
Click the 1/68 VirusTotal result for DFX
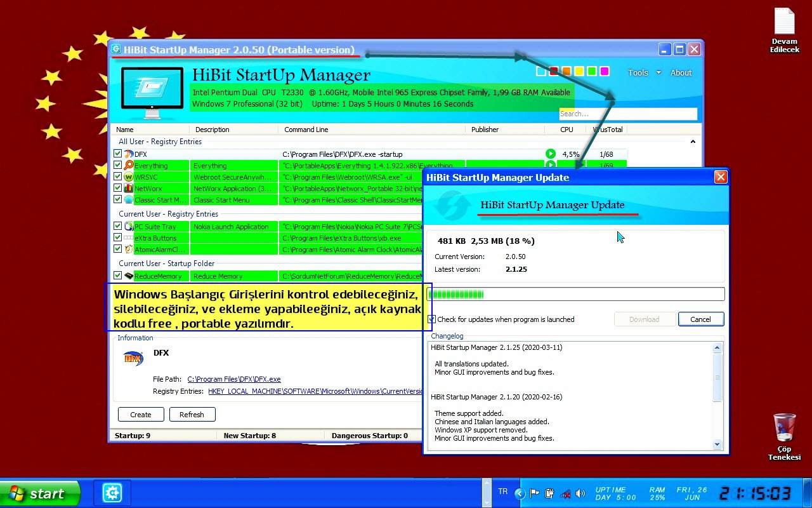click(606, 154)
